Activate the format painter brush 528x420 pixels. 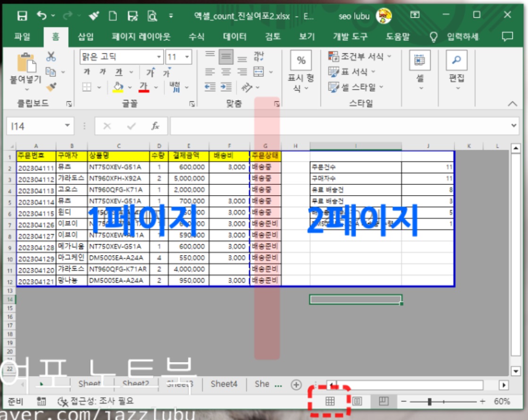tap(51, 87)
